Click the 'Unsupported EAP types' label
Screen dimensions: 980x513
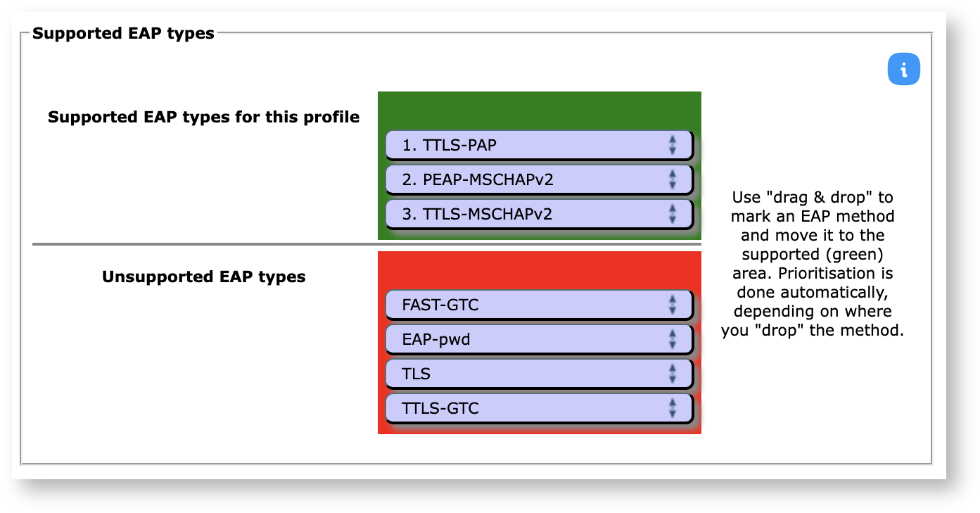tap(203, 277)
